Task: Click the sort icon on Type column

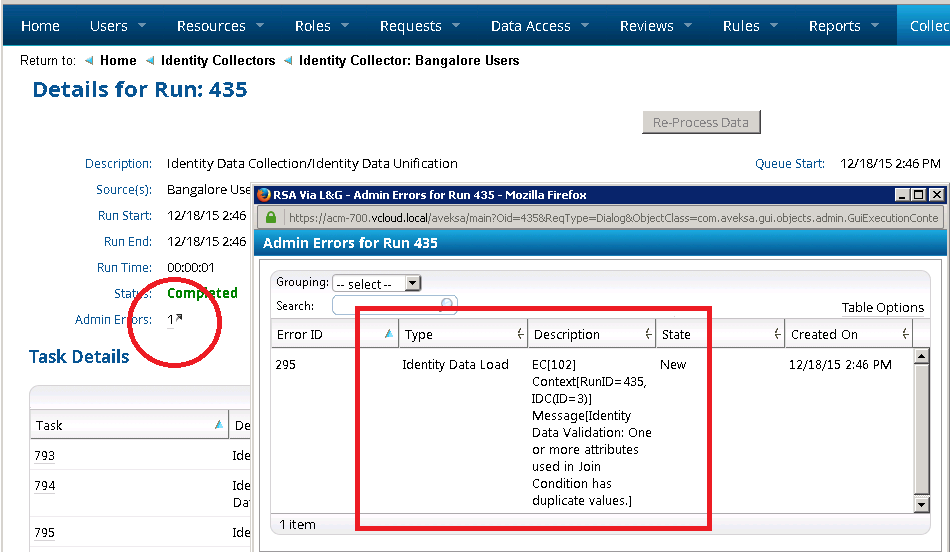Action: tap(520, 334)
